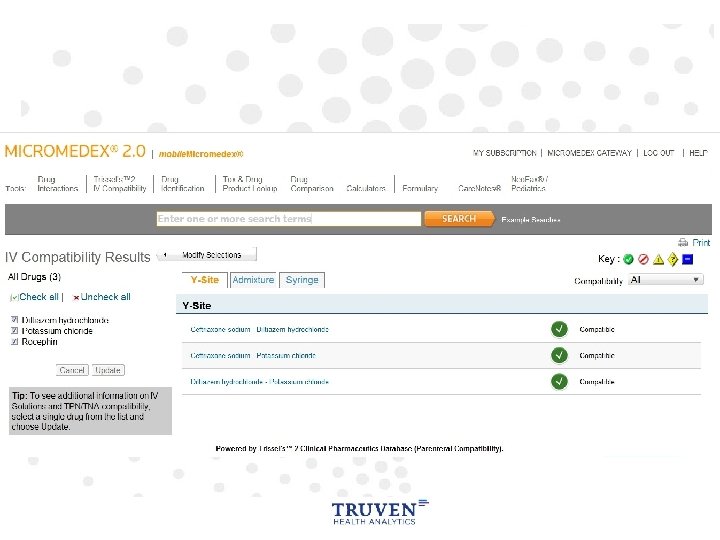Uncheck the Diltiazem hydrochloride checkbox
Viewport: 720px width, 540px height.
point(15,320)
